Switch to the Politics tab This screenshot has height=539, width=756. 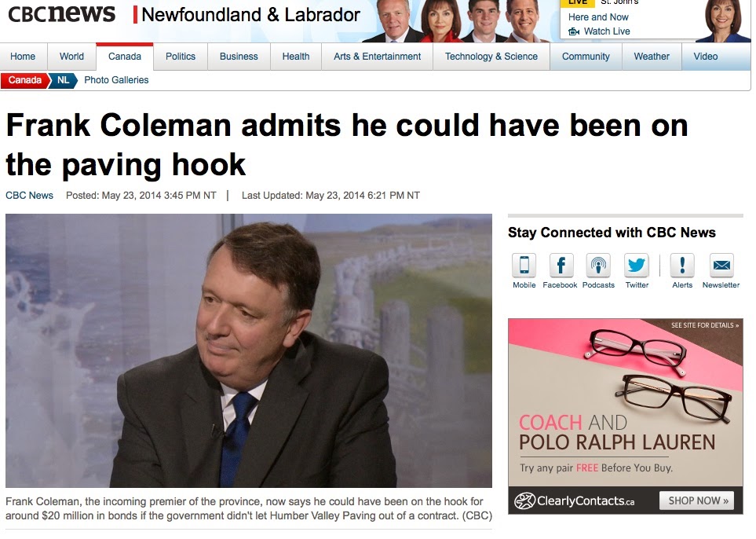(x=181, y=57)
